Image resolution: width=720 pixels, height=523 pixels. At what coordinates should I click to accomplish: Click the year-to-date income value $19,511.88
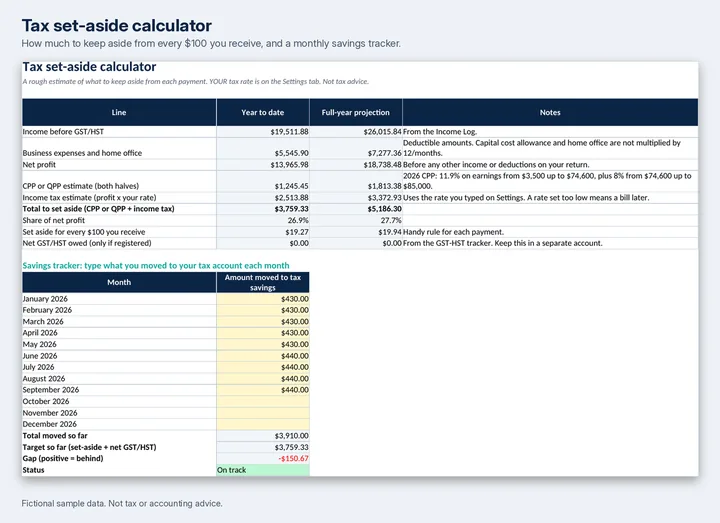click(x=289, y=132)
